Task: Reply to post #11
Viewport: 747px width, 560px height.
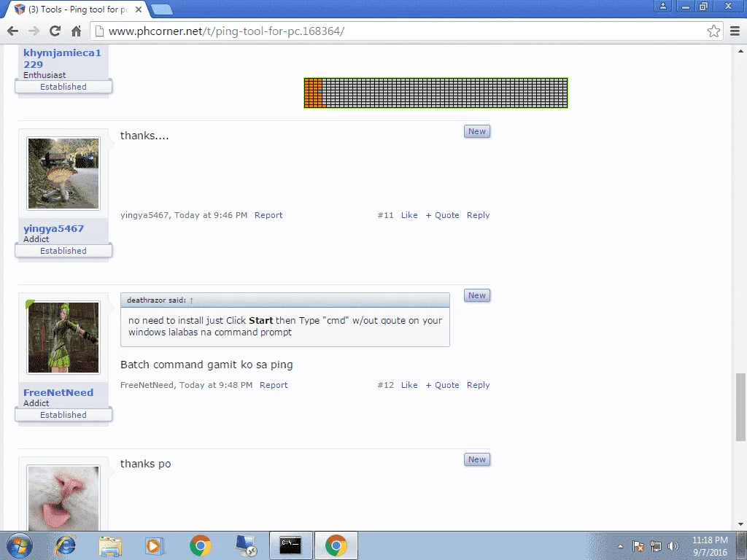Action: [x=479, y=215]
